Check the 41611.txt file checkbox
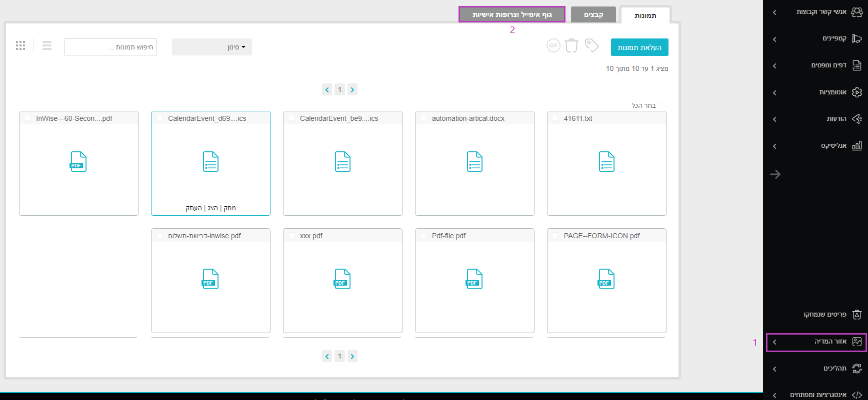Viewport: 868px width, 400px height. (x=555, y=118)
